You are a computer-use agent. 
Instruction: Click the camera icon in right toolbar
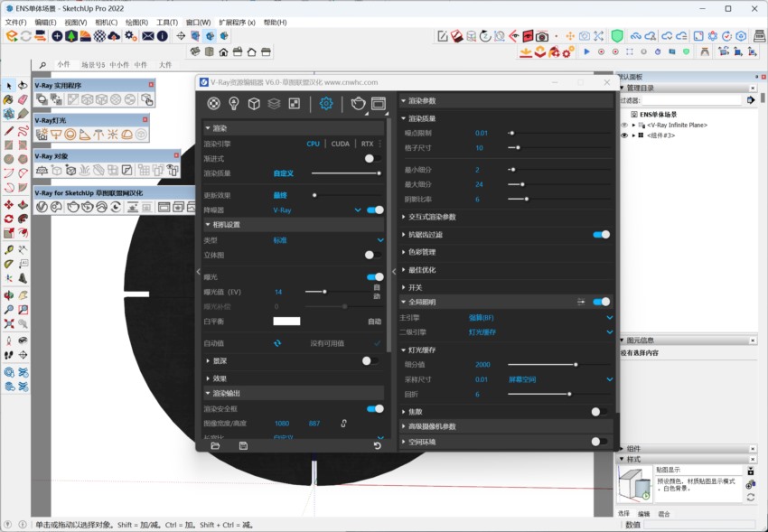click(x=542, y=36)
